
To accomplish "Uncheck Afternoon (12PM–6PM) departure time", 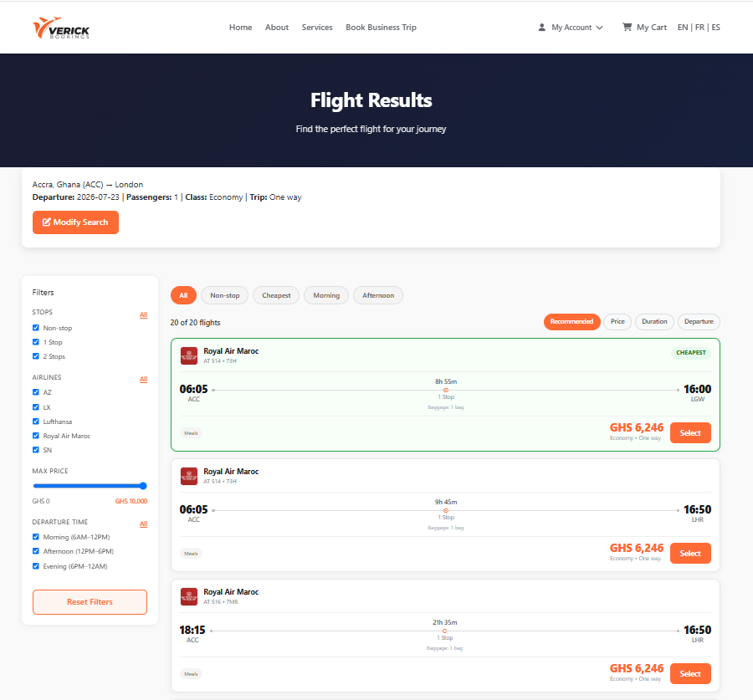I will [x=35, y=550].
